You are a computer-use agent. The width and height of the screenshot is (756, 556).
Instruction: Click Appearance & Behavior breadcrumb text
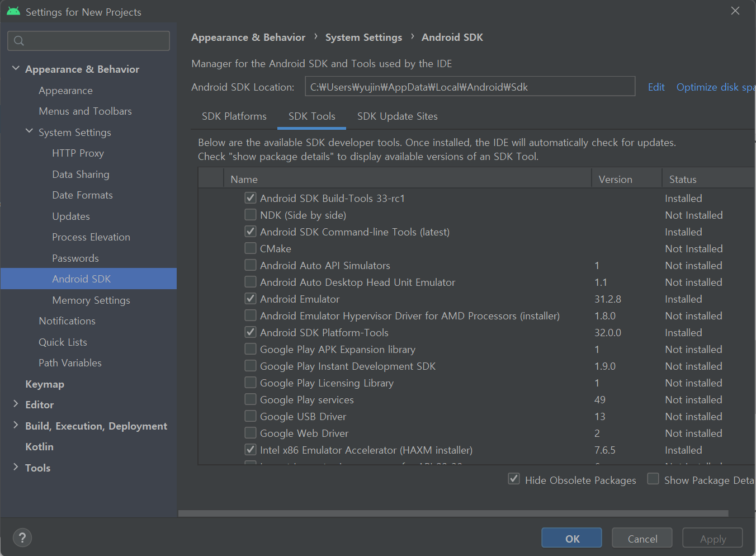(x=248, y=37)
